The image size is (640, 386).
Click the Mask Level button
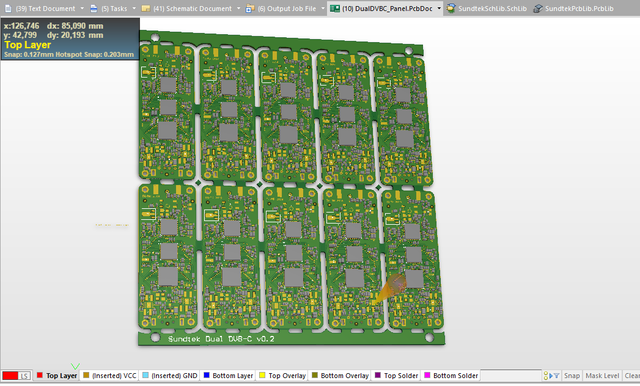(602, 375)
